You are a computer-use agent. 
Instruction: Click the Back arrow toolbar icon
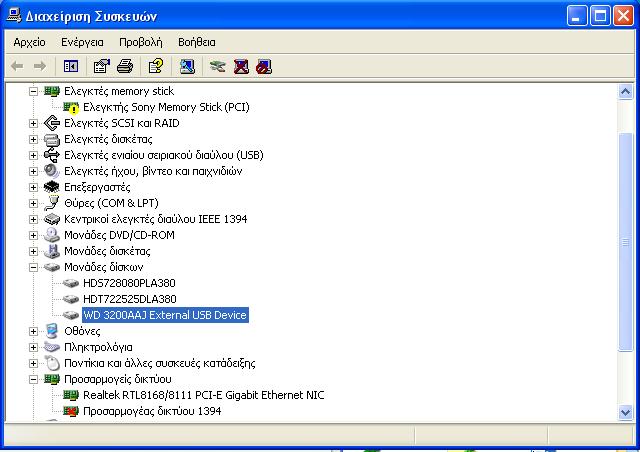(17, 66)
